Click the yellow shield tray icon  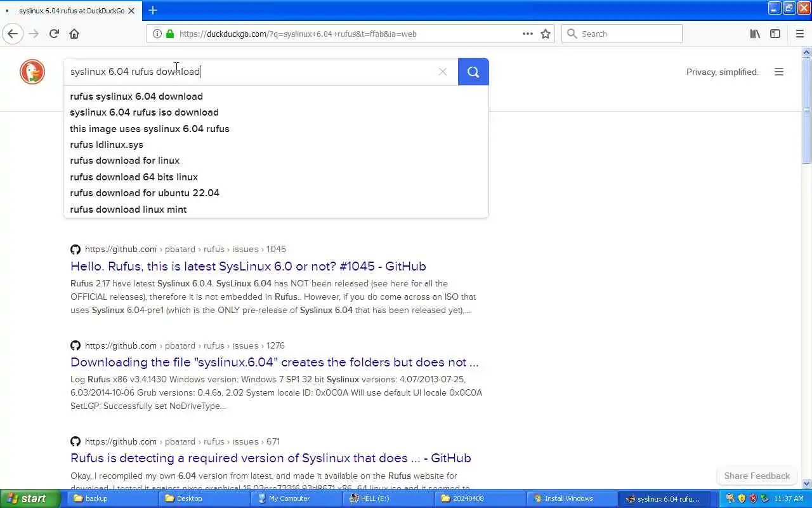[742, 498]
